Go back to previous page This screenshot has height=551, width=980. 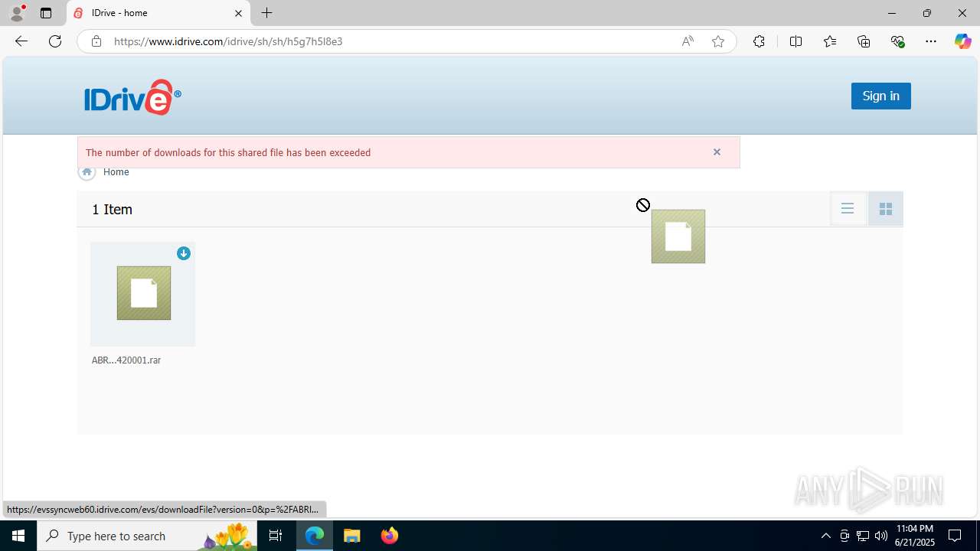(x=21, y=41)
